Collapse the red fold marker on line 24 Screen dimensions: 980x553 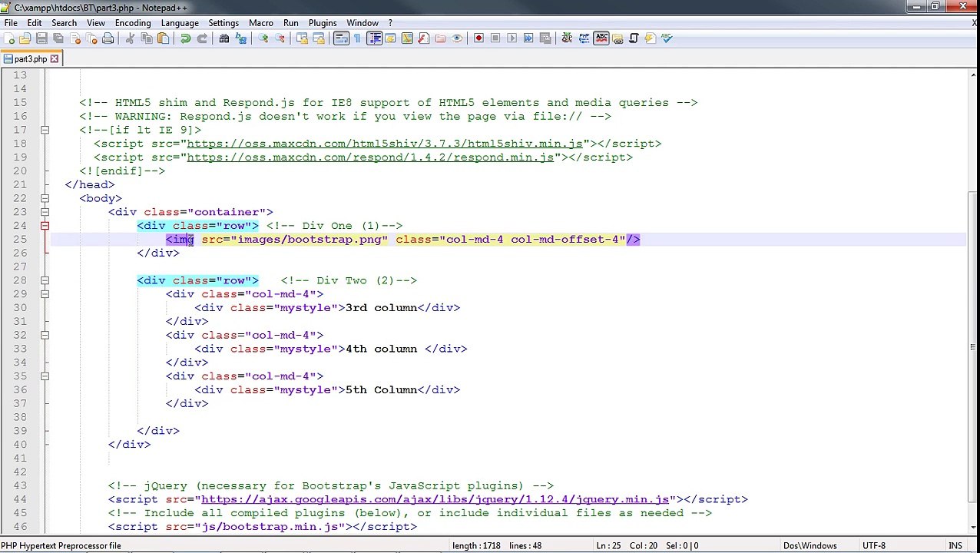(45, 226)
